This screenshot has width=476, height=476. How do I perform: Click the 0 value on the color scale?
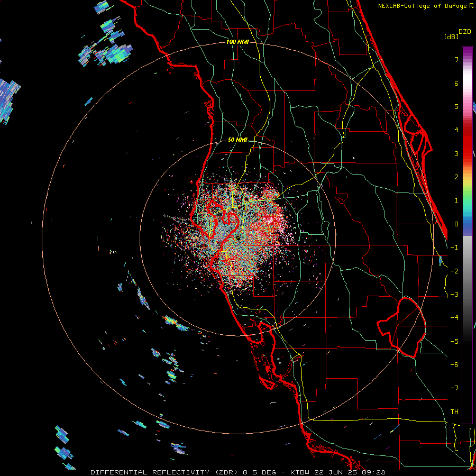pos(456,224)
